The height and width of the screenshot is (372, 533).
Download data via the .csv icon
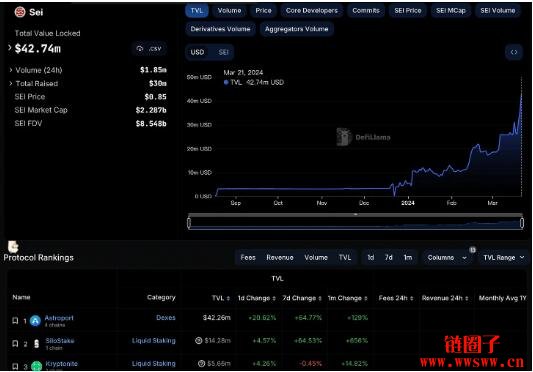(x=149, y=49)
